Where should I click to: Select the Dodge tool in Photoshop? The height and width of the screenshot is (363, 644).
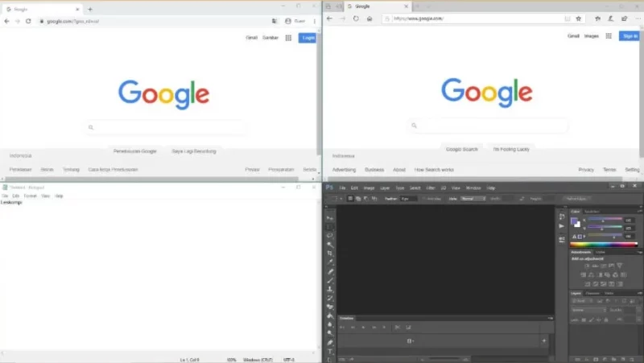pyautogui.click(x=330, y=333)
